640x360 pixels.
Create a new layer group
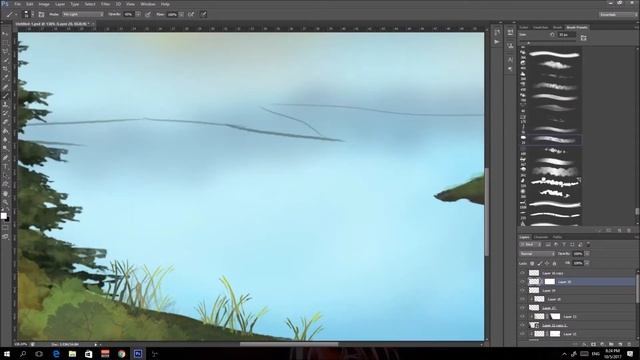611,344
